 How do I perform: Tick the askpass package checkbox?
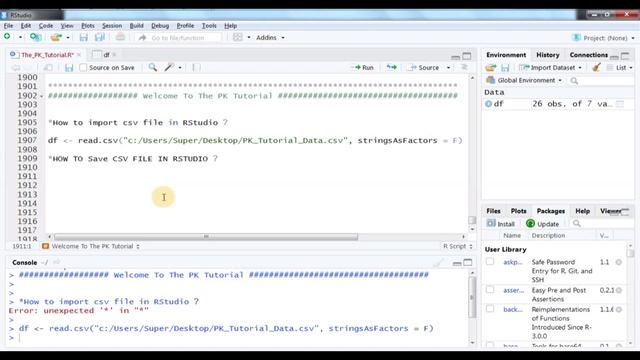tap(490, 262)
